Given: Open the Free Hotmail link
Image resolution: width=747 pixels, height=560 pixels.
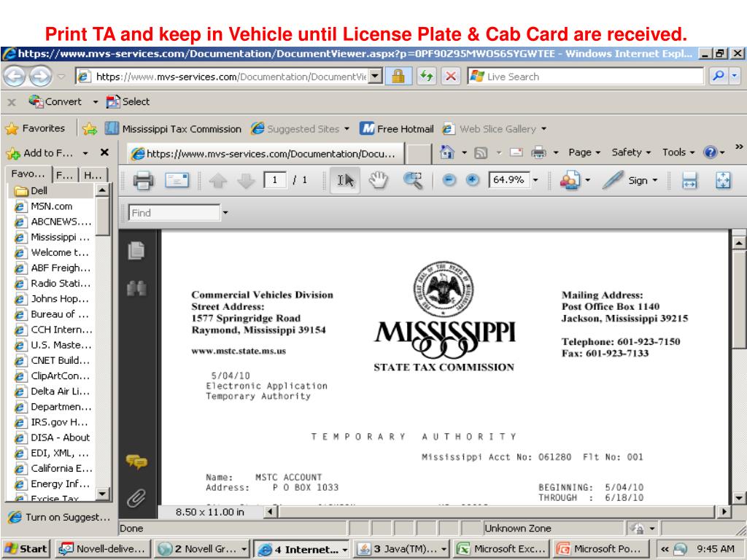Looking at the screenshot, I should point(397,128).
